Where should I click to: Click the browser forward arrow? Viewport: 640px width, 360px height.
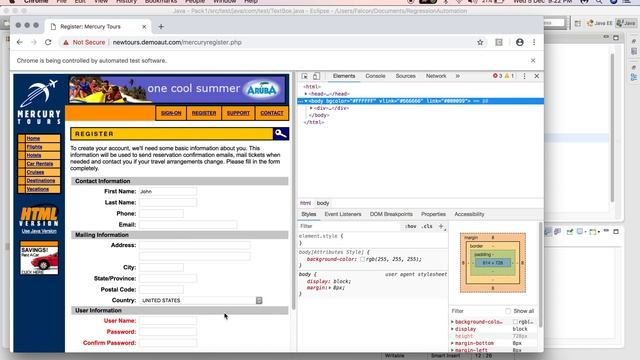[34, 42]
